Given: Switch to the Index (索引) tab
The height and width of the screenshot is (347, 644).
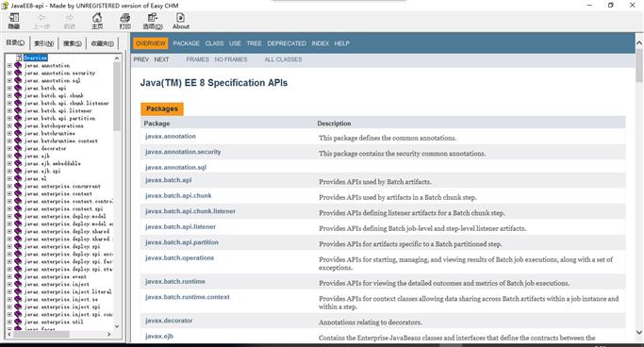Looking at the screenshot, I should point(44,43).
